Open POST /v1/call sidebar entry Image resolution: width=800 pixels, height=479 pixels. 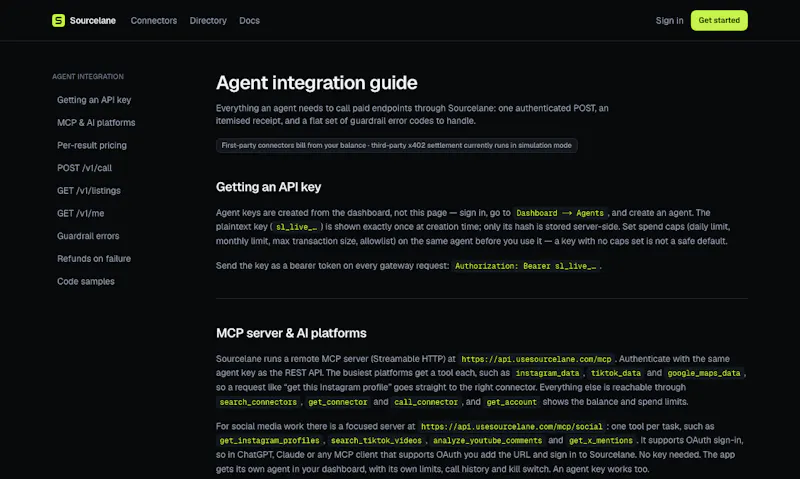(x=84, y=168)
